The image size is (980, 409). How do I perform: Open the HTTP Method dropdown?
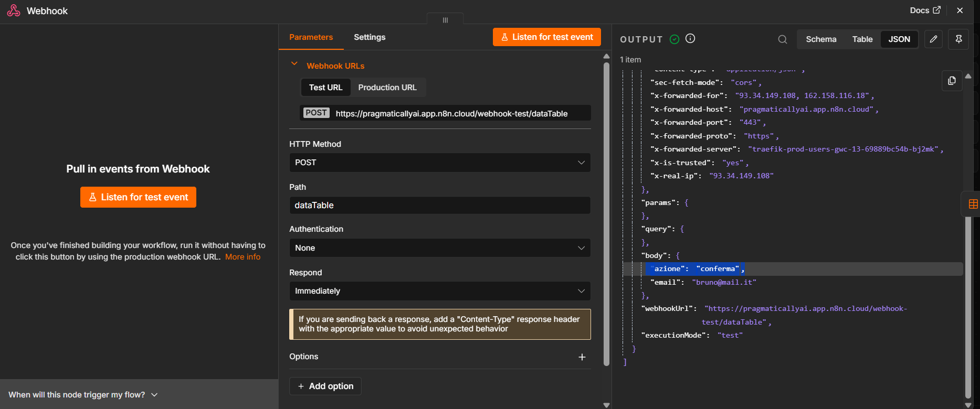(440, 163)
